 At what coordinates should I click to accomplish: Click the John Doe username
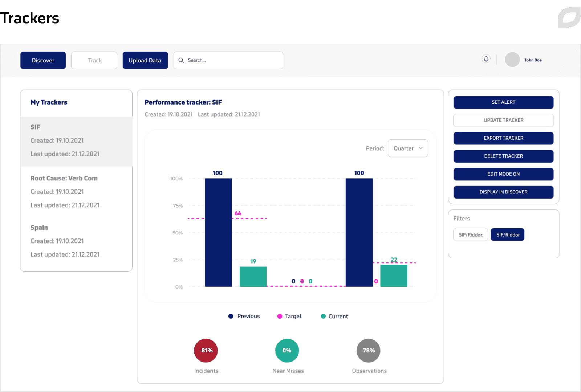pos(533,60)
